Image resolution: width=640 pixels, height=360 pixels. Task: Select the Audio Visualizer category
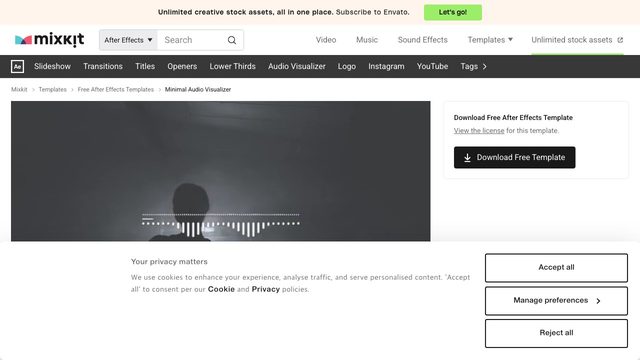[x=297, y=67]
